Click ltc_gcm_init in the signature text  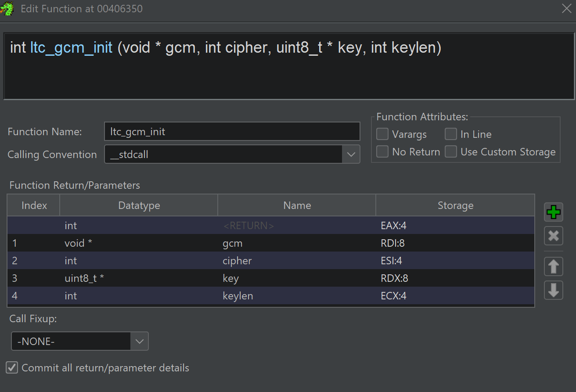click(72, 48)
